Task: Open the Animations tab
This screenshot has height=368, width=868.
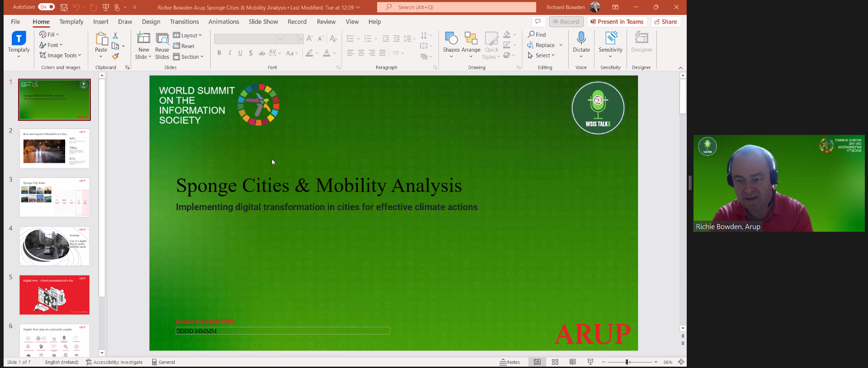Action: (x=224, y=22)
